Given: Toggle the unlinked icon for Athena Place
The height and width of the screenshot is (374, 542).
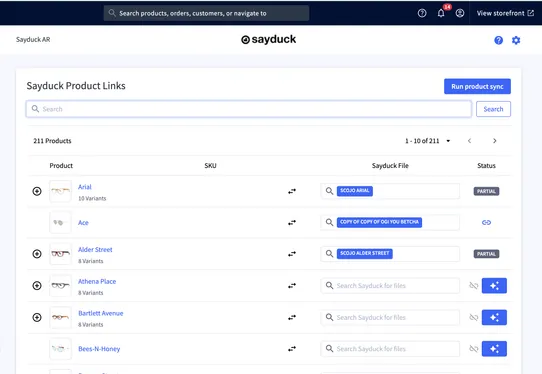Looking at the screenshot, I should (x=474, y=286).
